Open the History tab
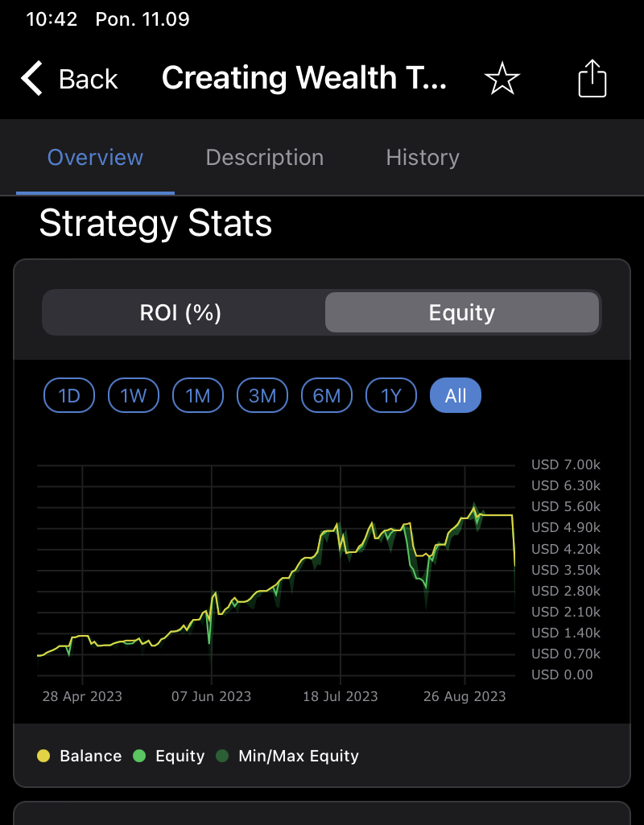The width and height of the screenshot is (644, 825). coord(423,157)
